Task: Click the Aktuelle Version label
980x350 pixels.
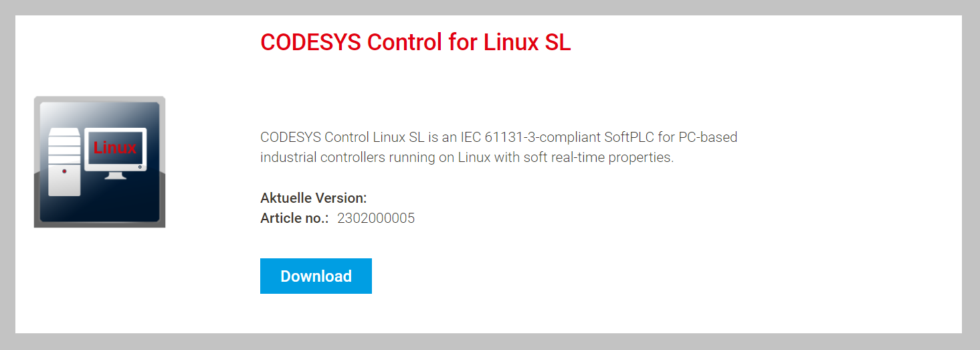Action: tap(314, 198)
